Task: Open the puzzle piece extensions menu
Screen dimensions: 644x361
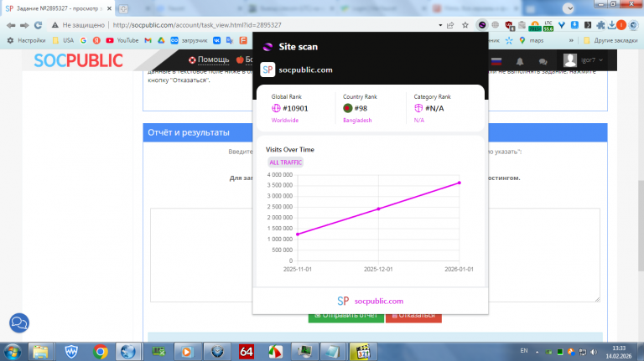Action: click(x=600, y=25)
